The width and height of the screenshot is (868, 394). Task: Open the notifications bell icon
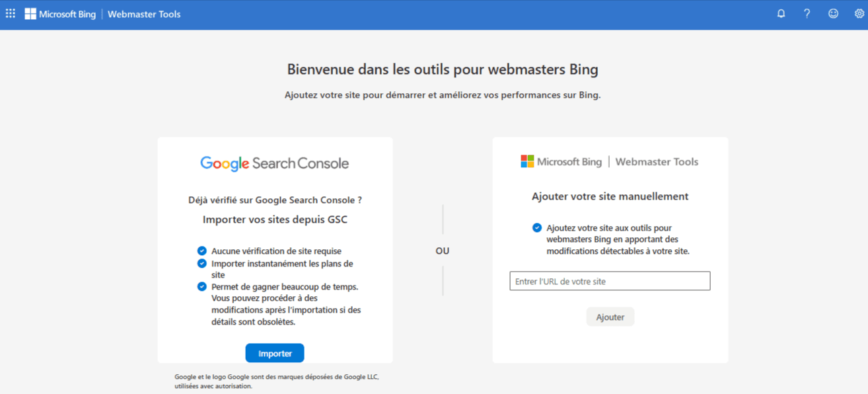tap(781, 13)
